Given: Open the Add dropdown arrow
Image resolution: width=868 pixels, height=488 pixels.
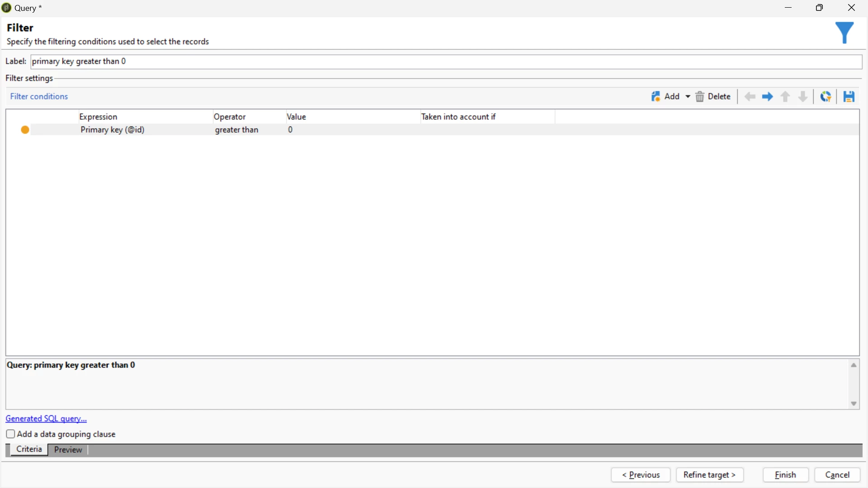Looking at the screenshot, I should tap(688, 97).
